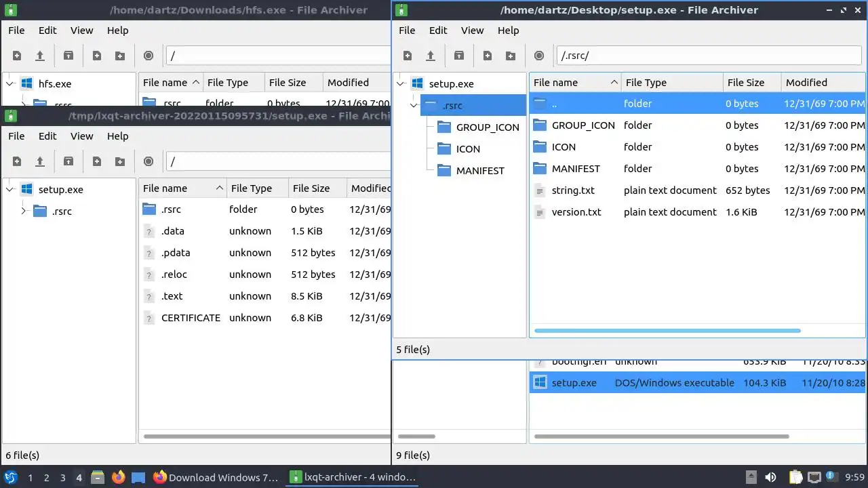
Task: Click Open archive icon in /tmp setup.exe window
Action: click(40, 161)
